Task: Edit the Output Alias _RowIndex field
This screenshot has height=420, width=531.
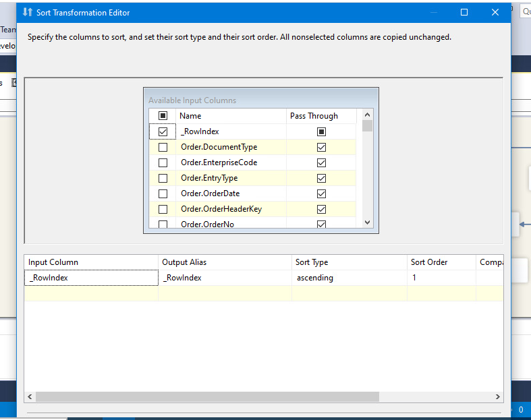Action: [x=225, y=278]
